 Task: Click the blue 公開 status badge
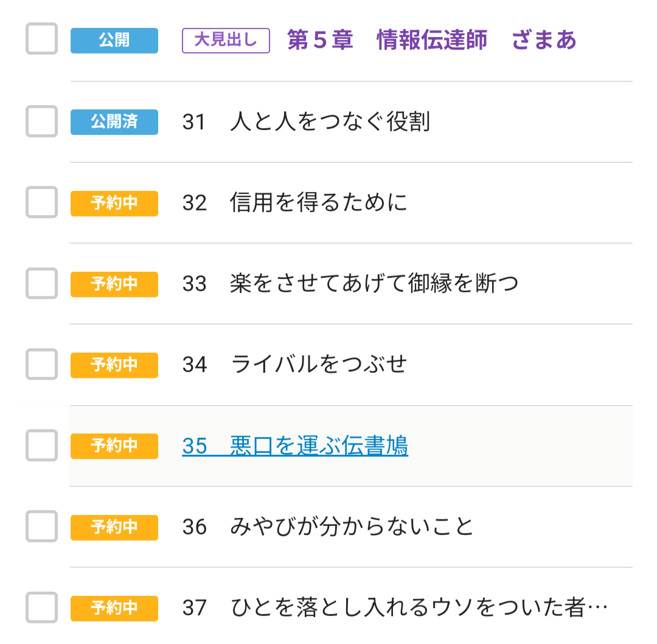point(114,41)
